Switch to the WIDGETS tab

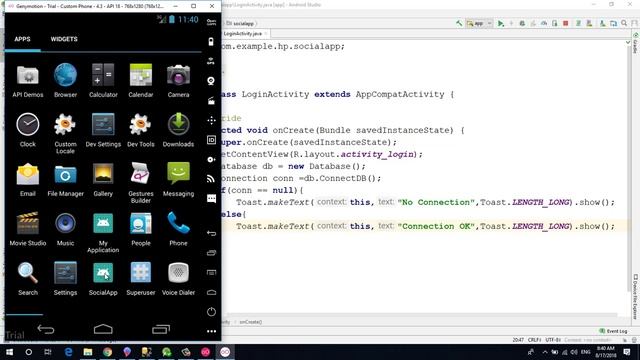click(x=64, y=39)
